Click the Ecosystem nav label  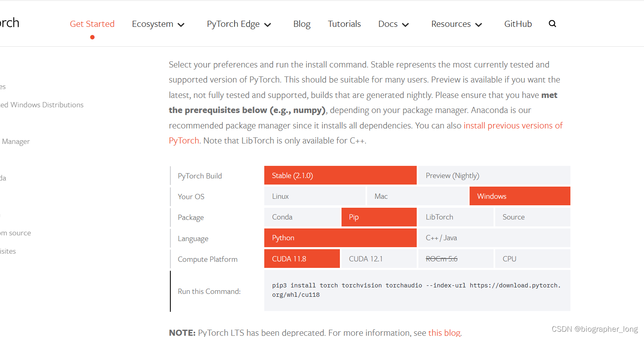(152, 24)
